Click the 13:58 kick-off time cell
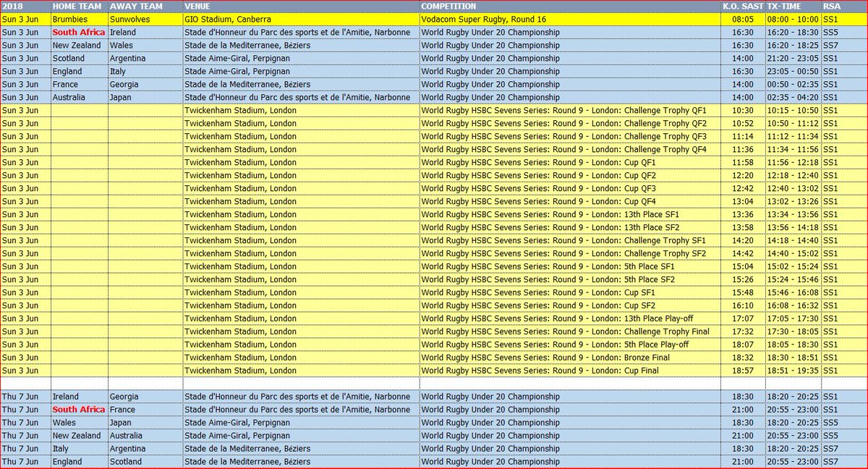 [x=741, y=228]
